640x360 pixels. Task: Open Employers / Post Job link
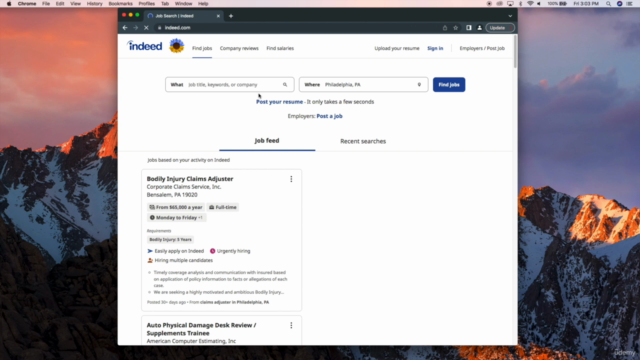[x=482, y=48]
